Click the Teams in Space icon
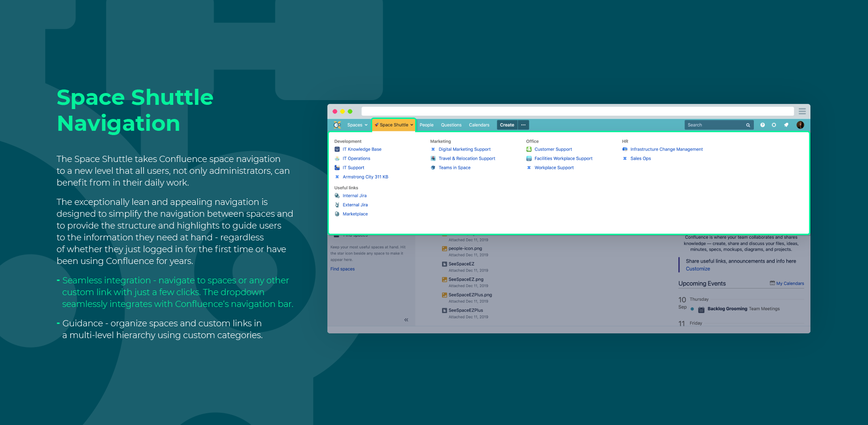 [x=433, y=168]
